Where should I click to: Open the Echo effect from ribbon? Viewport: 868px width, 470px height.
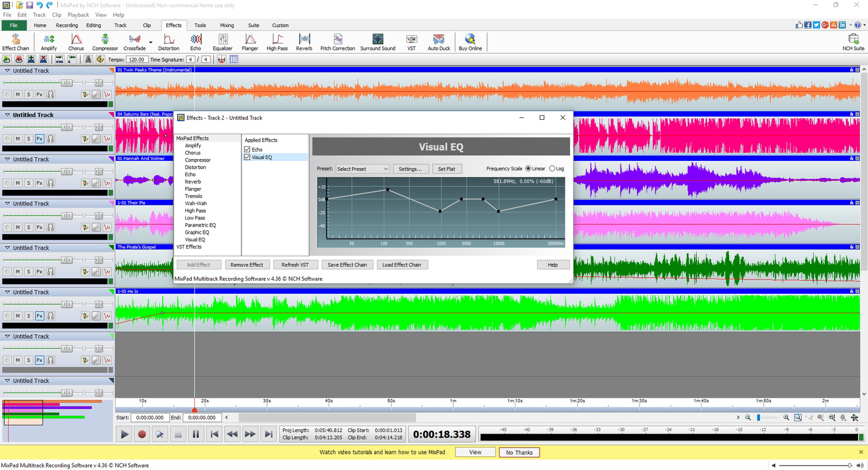click(x=195, y=42)
